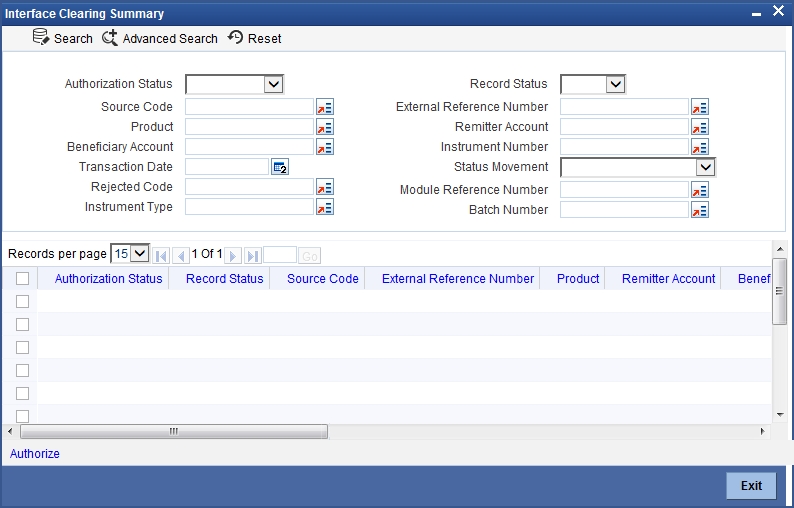Go to previous page of records
The height and width of the screenshot is (508, 794).
181,256
